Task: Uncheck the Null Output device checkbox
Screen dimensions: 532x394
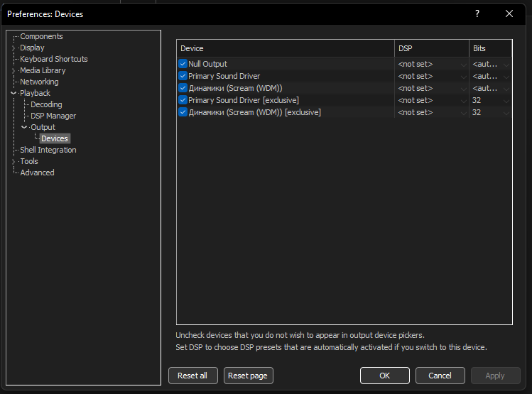Action: point(183,64)
